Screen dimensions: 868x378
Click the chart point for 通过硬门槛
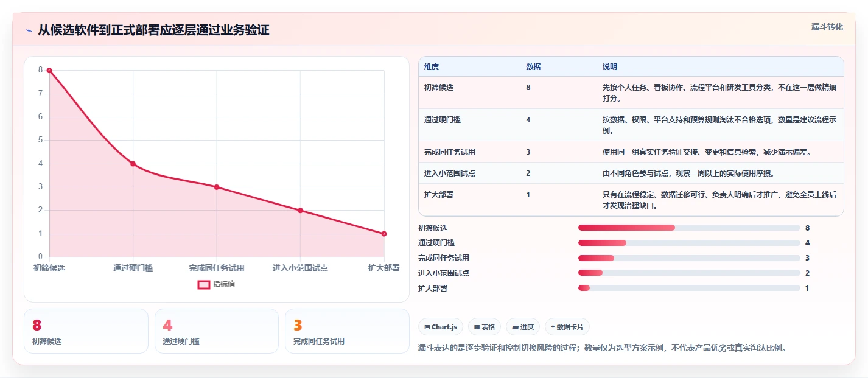tap(133, 164)
